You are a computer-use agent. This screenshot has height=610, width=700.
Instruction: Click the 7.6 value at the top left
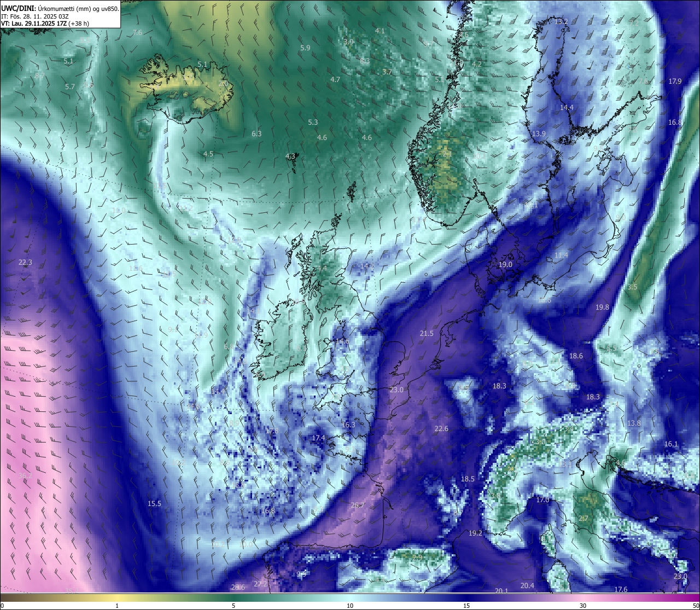tap(137, 33)
